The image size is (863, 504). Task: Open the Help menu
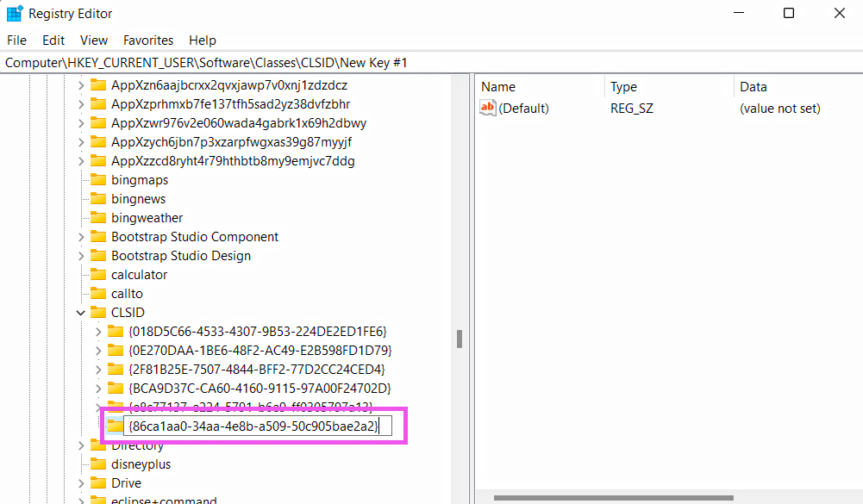coord(203,40)
